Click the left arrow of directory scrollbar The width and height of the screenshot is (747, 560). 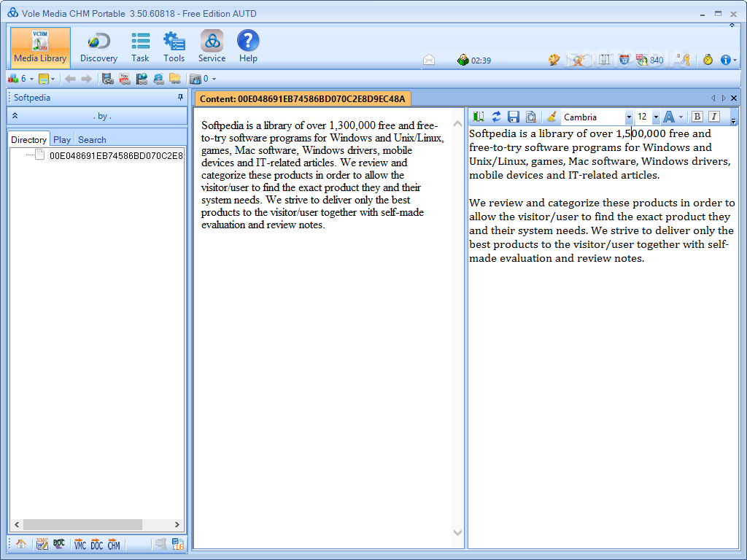[x=17, y=524]
